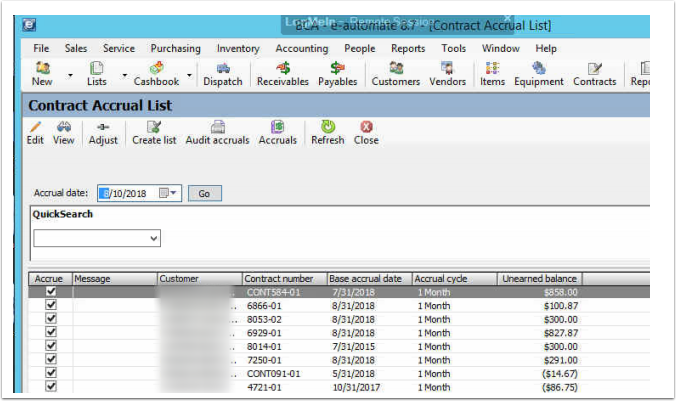Uncheck Accrue for contract 4721-01
676x401 pixels.
[51, 386]
